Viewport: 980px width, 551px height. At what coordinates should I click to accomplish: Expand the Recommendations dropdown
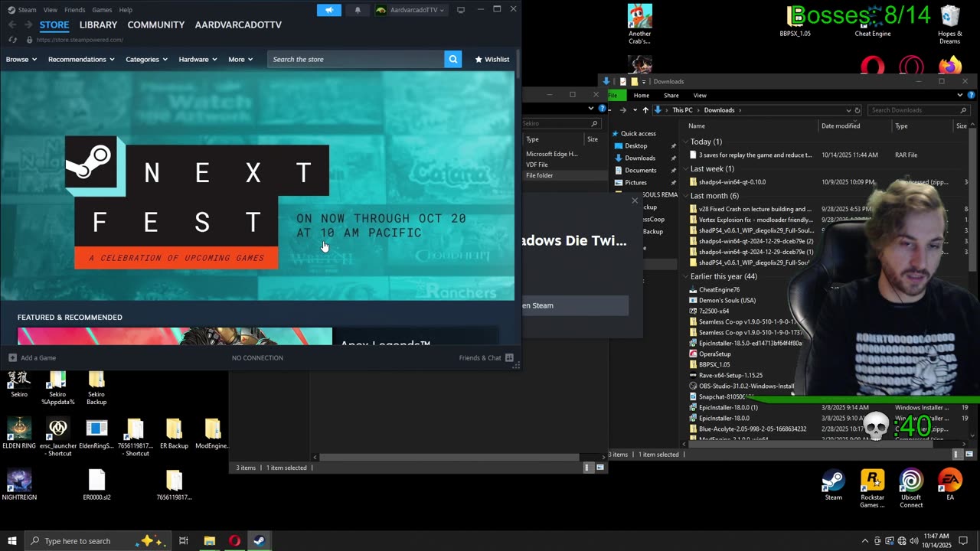pos(81,59)
